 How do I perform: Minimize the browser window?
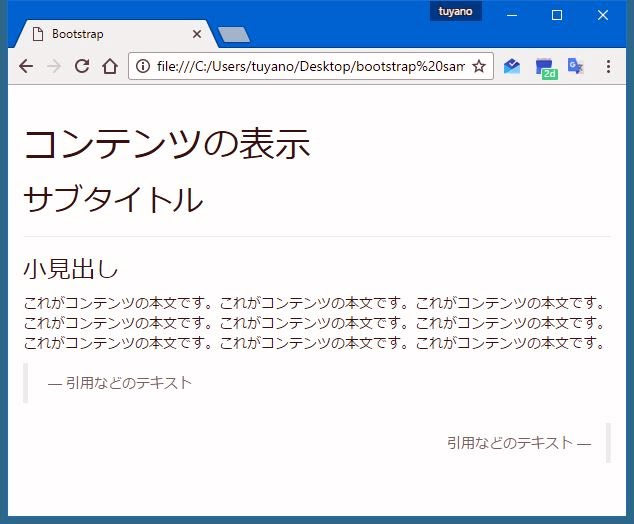[x=511, y=15]
